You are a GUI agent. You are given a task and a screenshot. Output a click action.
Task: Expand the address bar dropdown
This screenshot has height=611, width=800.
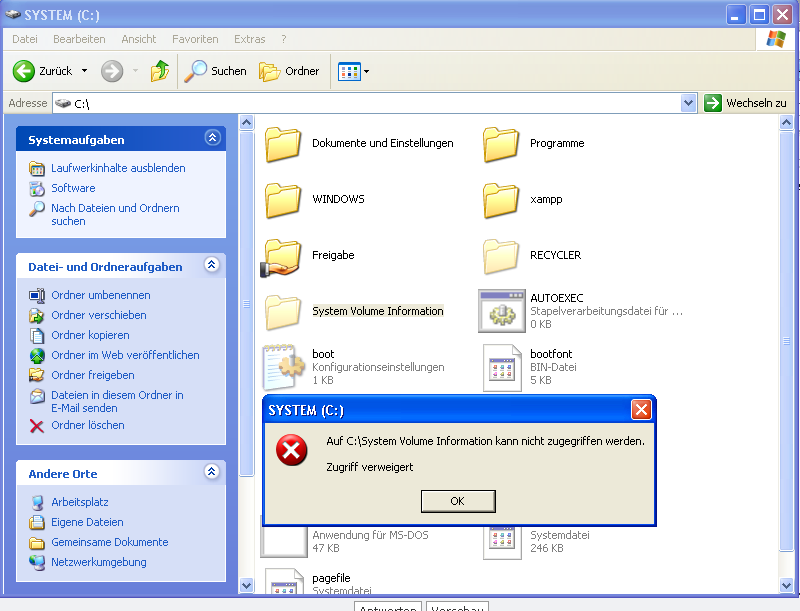688,103
